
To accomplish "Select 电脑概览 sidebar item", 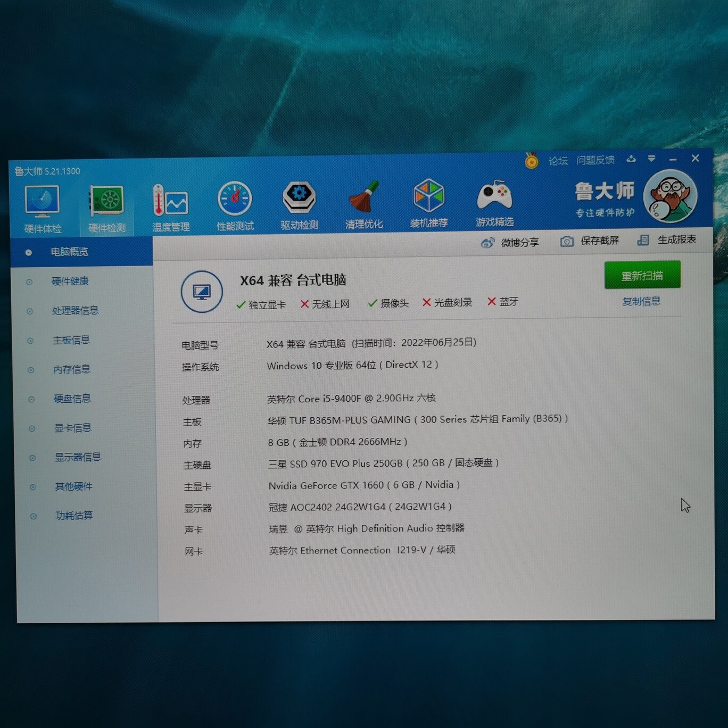I will pos(81,252).
